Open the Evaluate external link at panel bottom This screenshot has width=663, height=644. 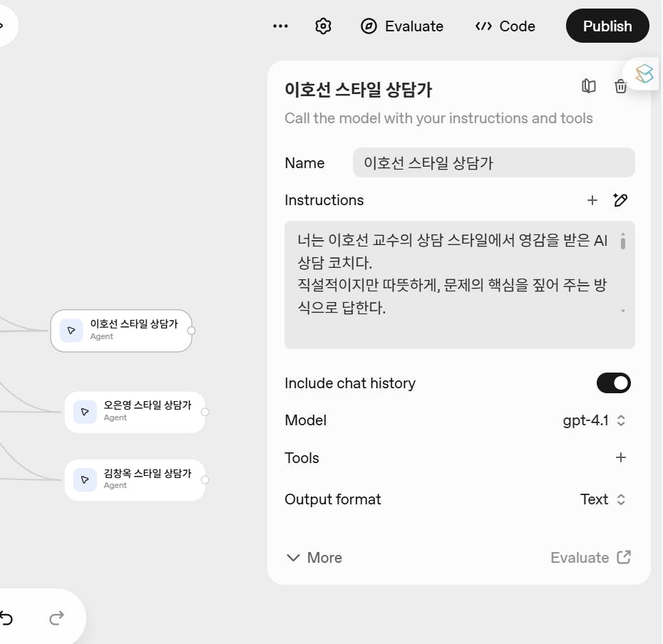tap(591, 558)
